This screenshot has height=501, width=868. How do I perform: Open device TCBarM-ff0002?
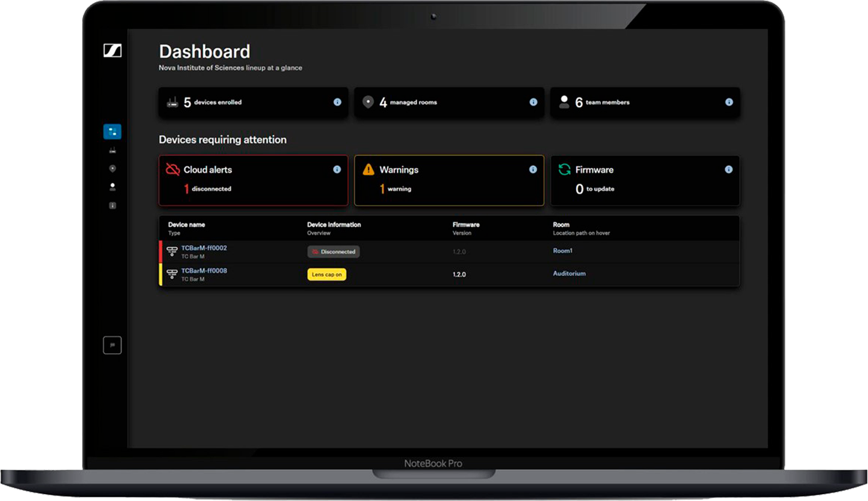[204, 248]
